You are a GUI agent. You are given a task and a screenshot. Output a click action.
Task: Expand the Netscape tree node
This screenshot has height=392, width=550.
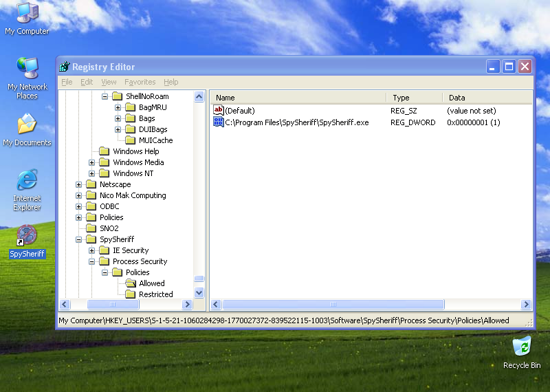pyautogui.click(x=78, y=184)
